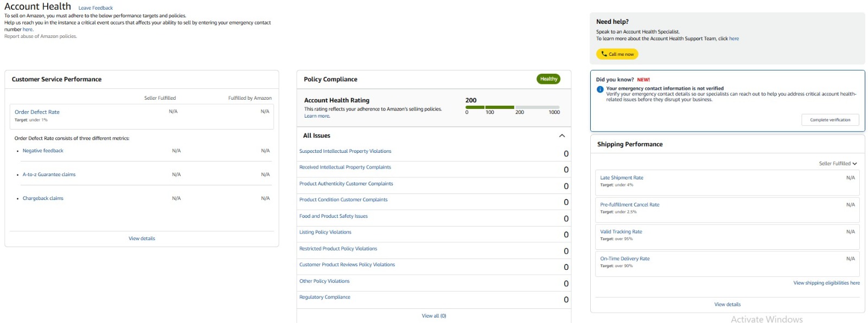Image resolution: width=868 pixels, height=323 pixels.
Task: Open Listing Policy Violations link
Action: [325, 232]
